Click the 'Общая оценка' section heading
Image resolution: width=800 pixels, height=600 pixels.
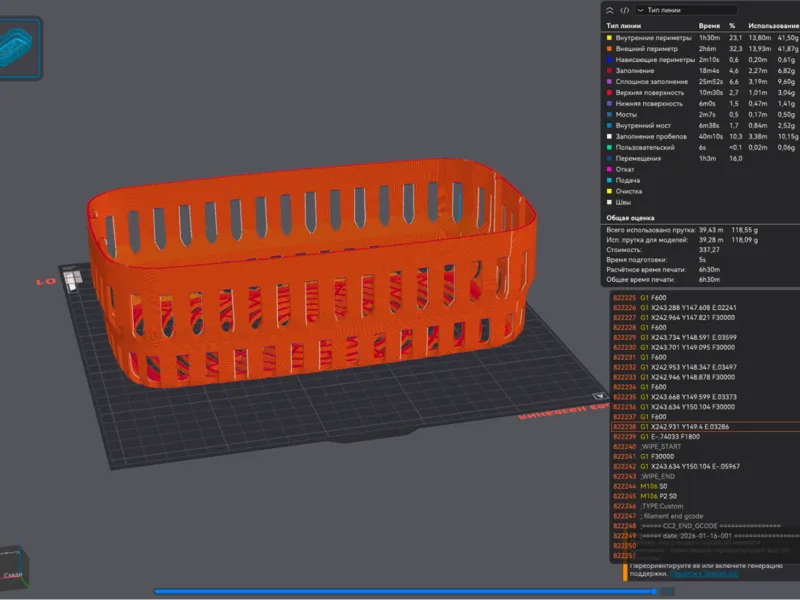coord(630,218)
